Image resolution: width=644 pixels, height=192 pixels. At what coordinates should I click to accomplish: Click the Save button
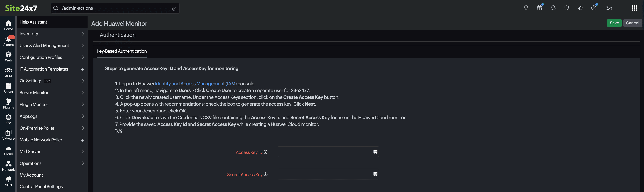click(x=614, y=23)
